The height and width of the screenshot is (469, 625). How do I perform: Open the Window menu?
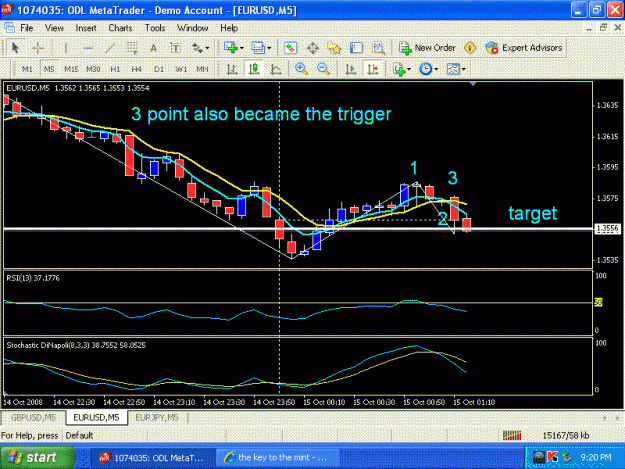click(193, 28)
